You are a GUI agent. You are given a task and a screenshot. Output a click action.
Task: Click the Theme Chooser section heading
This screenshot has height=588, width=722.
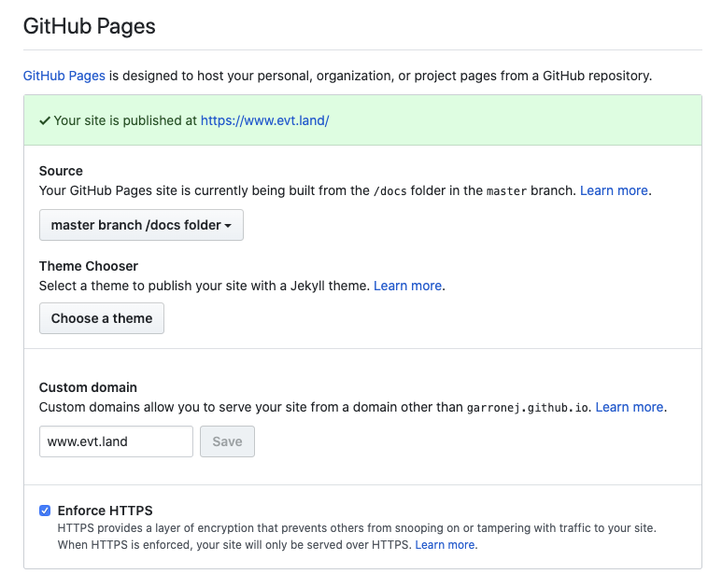tap(89, 266)
